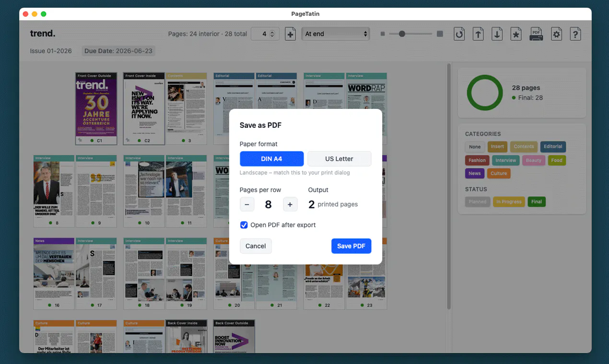Select the Culture category tag
The height and width of the screenshot is (364, 609).
[499, 173]
